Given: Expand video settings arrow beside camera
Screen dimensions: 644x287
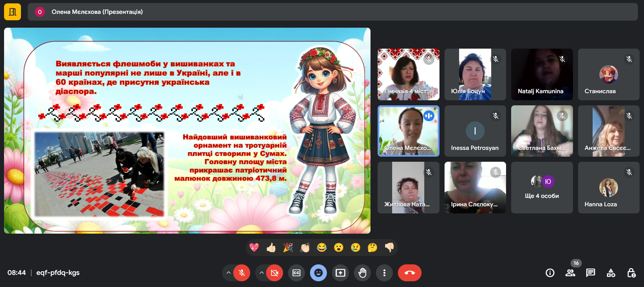Looking at the screenshot, I should click(262, 273).
